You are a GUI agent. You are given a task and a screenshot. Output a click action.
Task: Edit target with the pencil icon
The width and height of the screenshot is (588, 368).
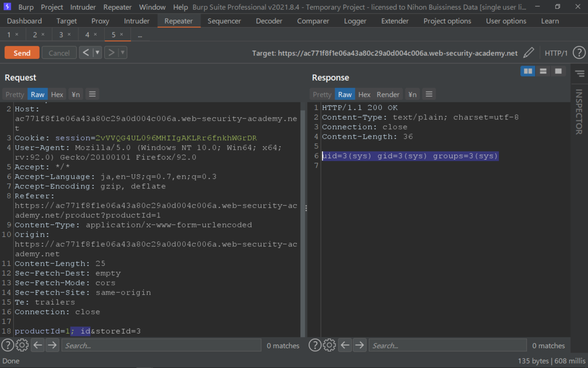coord(529,53)
